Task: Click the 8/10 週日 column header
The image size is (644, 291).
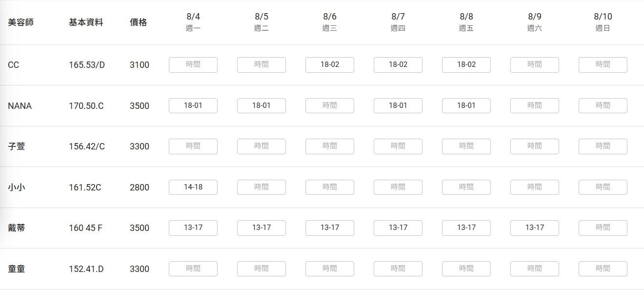Action: pyautogui.click(x=603, y=22)
